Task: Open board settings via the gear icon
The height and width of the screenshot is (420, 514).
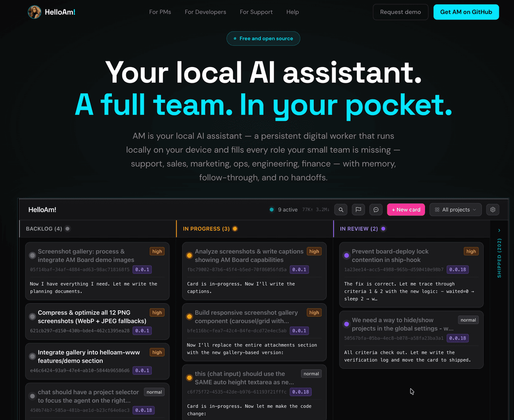Action: (493, 210)
